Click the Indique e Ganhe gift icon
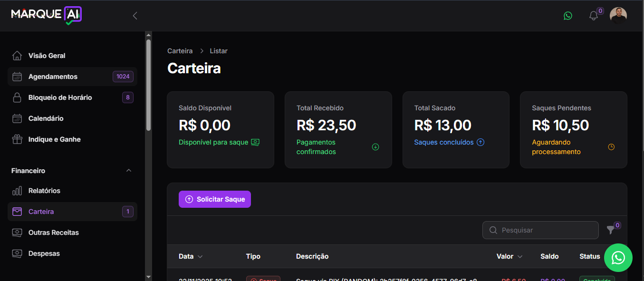Viewport: 644px width, 281px height. (x=17, y=139)
